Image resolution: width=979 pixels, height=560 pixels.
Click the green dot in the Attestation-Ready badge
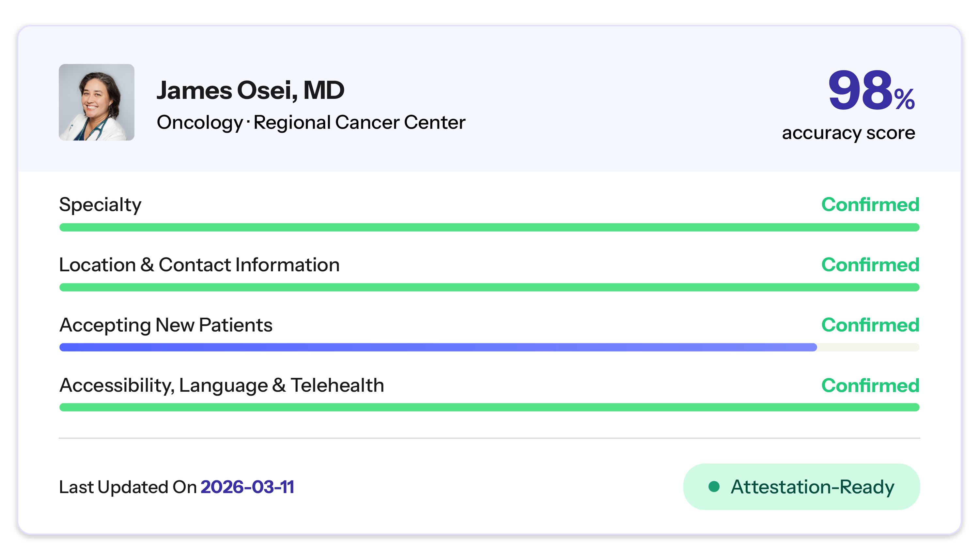pos(714,487)
